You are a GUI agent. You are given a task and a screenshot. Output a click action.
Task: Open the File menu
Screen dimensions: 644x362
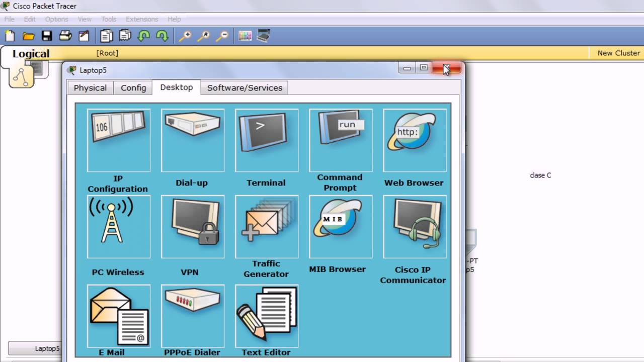[10, 19]
